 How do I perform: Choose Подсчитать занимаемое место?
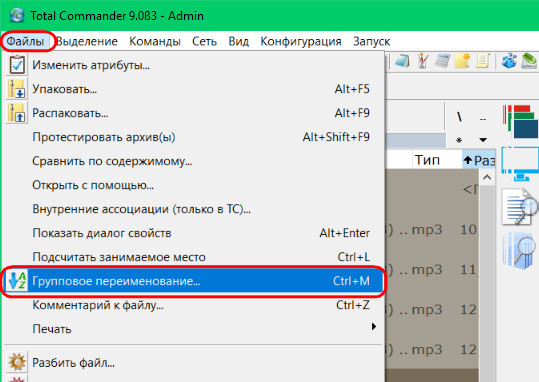pos(194,257)
